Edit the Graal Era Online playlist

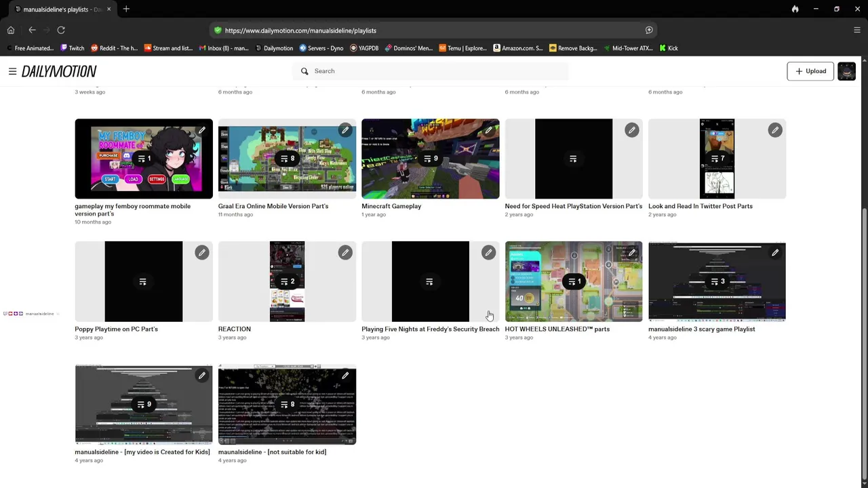point(345,129)
